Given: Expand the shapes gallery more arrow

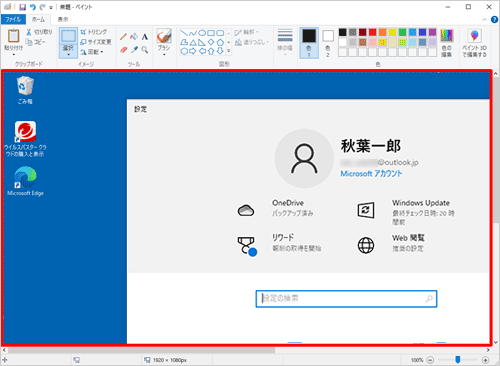Looking at the screenshot, I should click(x=229, y=51).
